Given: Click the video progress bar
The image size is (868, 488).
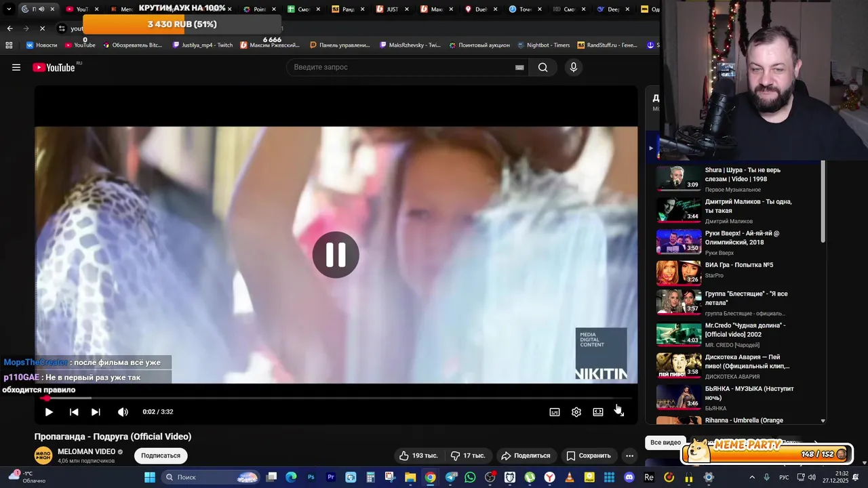Looking at the screenshot, I should point(336,398).
